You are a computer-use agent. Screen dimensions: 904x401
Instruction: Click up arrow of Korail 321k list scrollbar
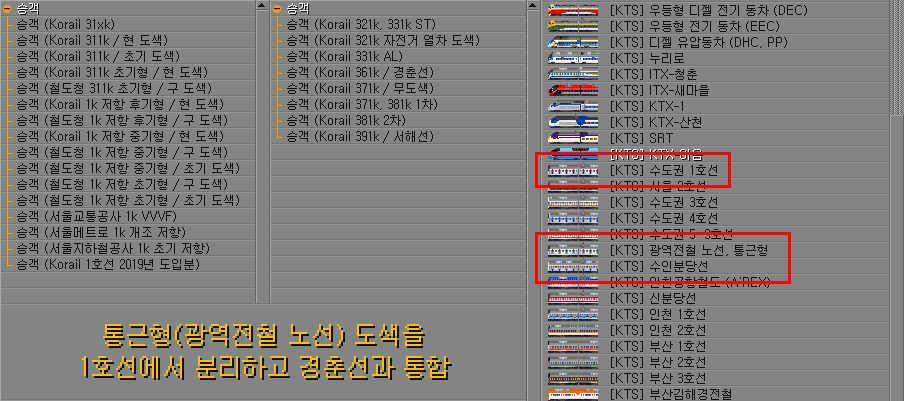click(532, 5)
